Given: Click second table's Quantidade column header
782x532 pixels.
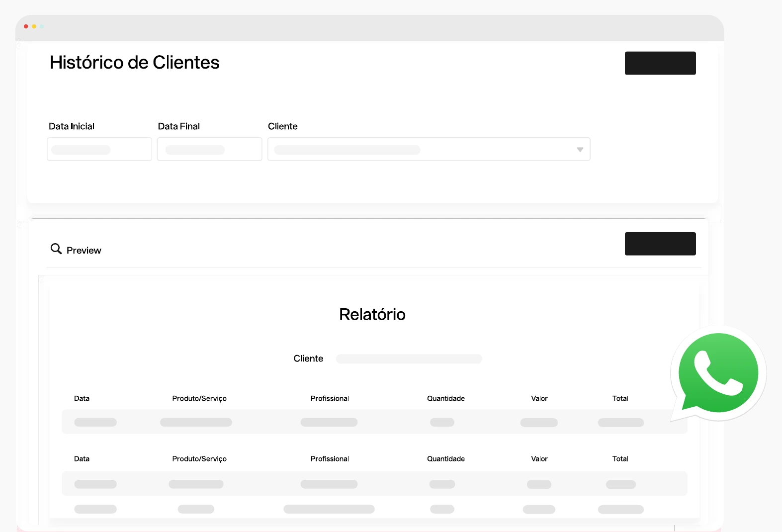Looking at the screenshot, I should pyautogui.click(x=446, y=458).
